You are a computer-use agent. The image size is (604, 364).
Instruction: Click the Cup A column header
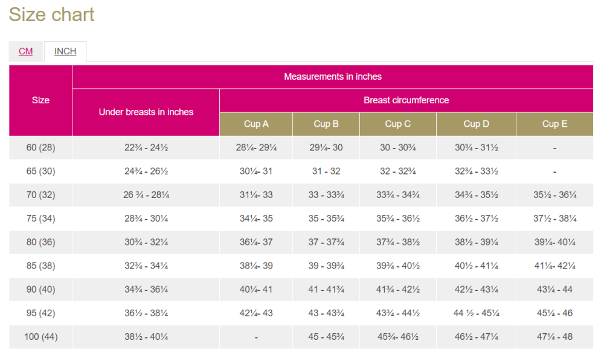256,124
